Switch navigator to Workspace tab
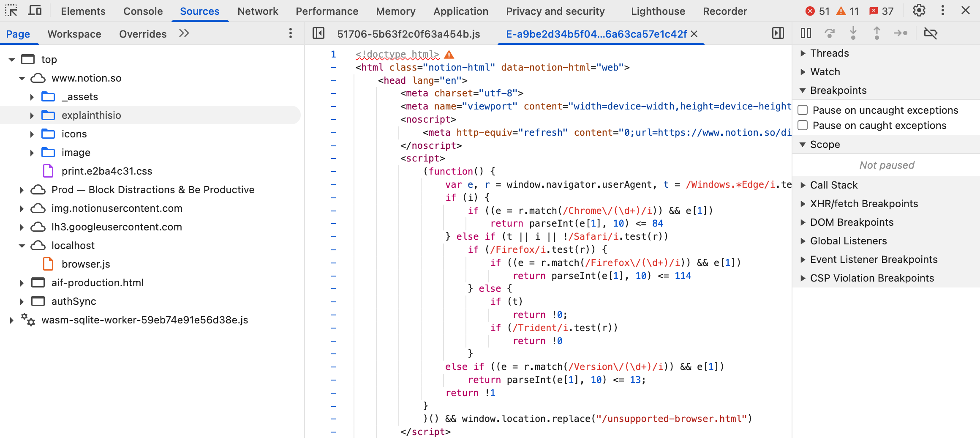The image size is (980, 438). pos(74,34)
